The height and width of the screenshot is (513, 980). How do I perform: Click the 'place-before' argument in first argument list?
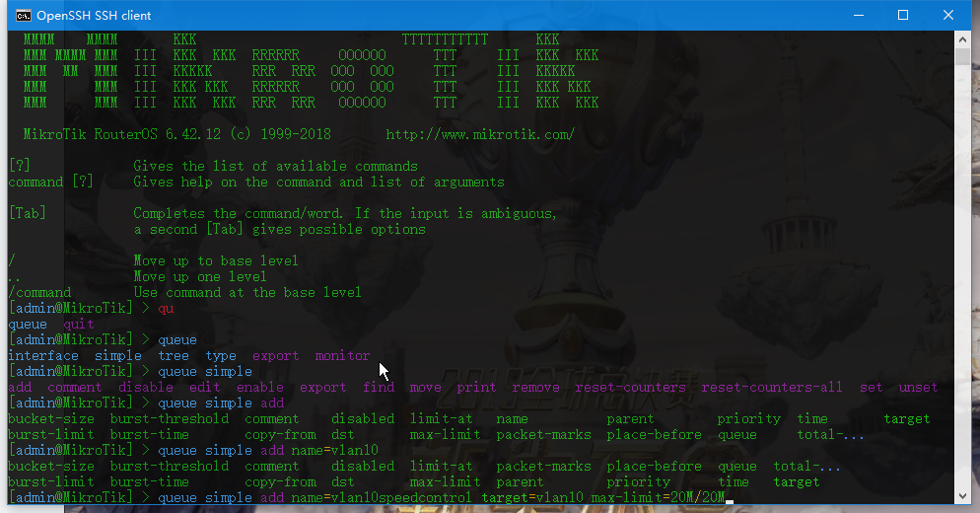point(654,434)
